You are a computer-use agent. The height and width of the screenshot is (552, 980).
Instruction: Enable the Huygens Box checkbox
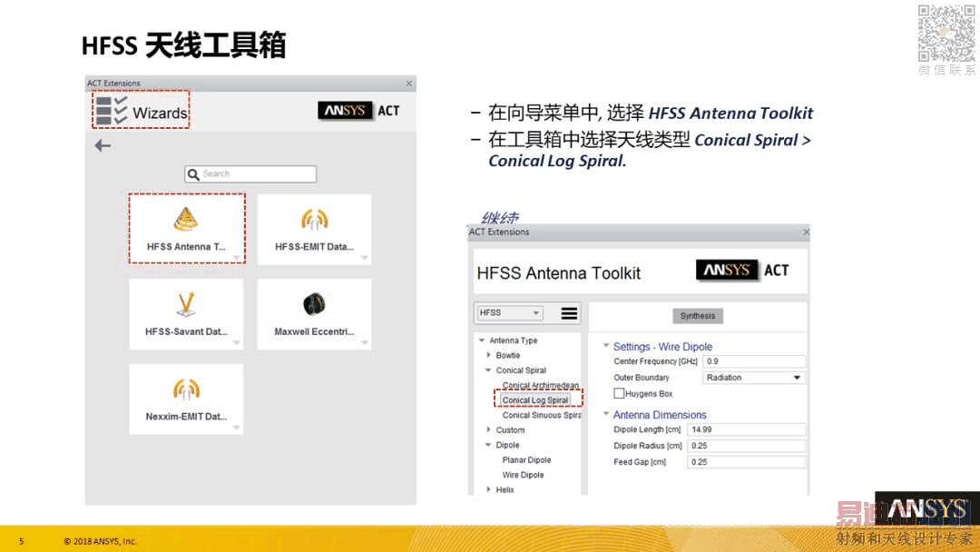[619, 393]
